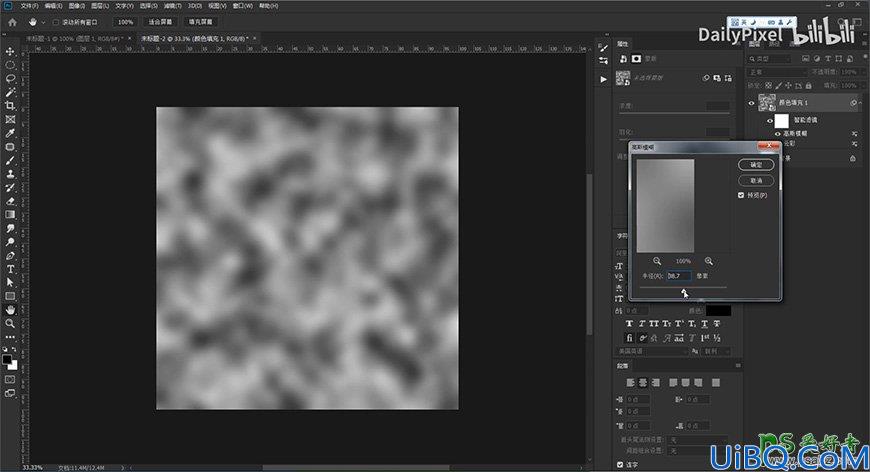Click the Play actions panel icon
The height and width of the screenshot is (472, 870).
point(603,79)
